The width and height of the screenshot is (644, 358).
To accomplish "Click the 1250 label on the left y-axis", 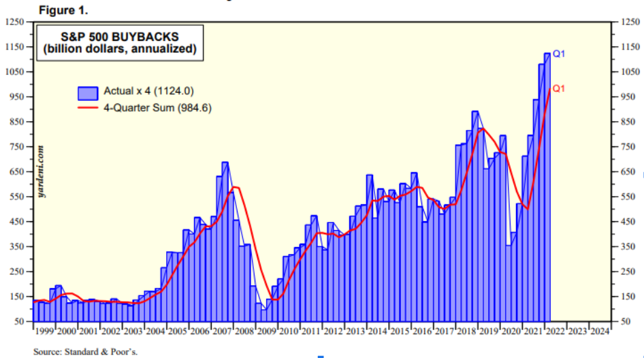I will point(15,22).
